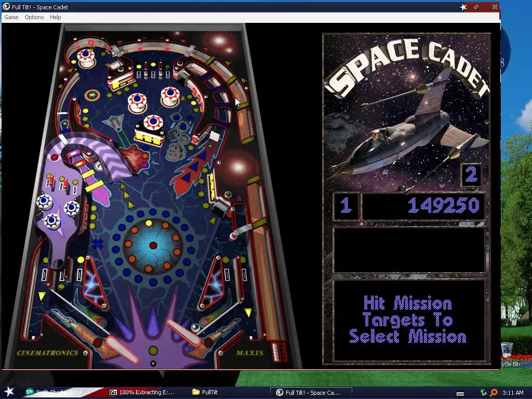Image resolution: width=532 pixels, height=399 pixels.
Task: Click the network icon in system tray
Action: (484, 393)
